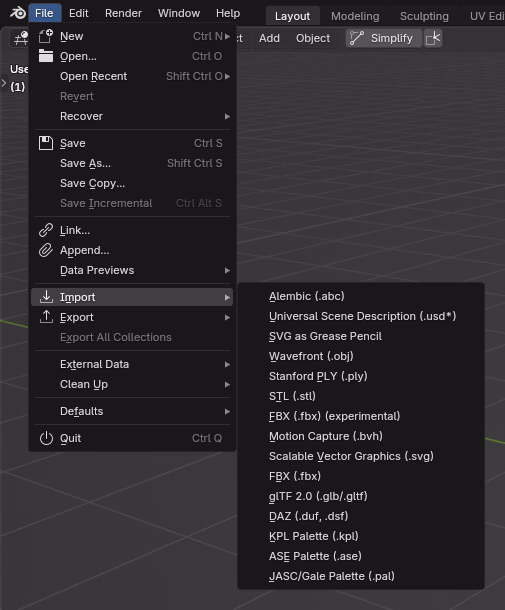Toggle the Simplify button in header
Screen dimensions: 505x610
383,38
